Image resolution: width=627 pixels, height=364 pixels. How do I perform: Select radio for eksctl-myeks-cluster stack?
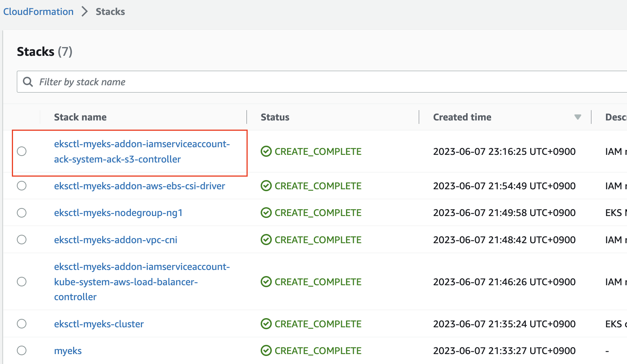click(22, 324)
